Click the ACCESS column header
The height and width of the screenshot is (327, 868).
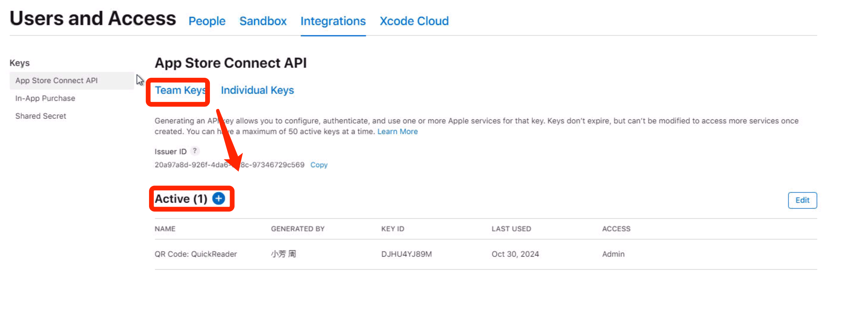click(616, 229)
